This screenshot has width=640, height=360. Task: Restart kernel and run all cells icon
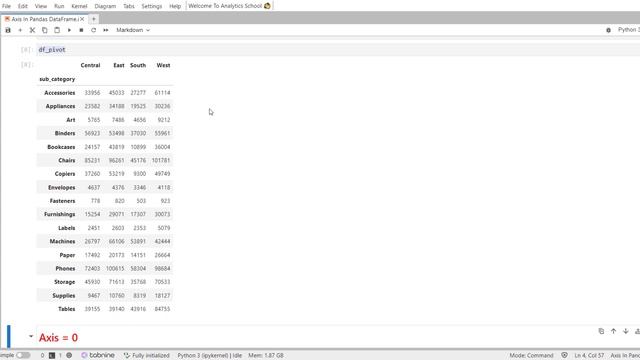click(106, 30)
